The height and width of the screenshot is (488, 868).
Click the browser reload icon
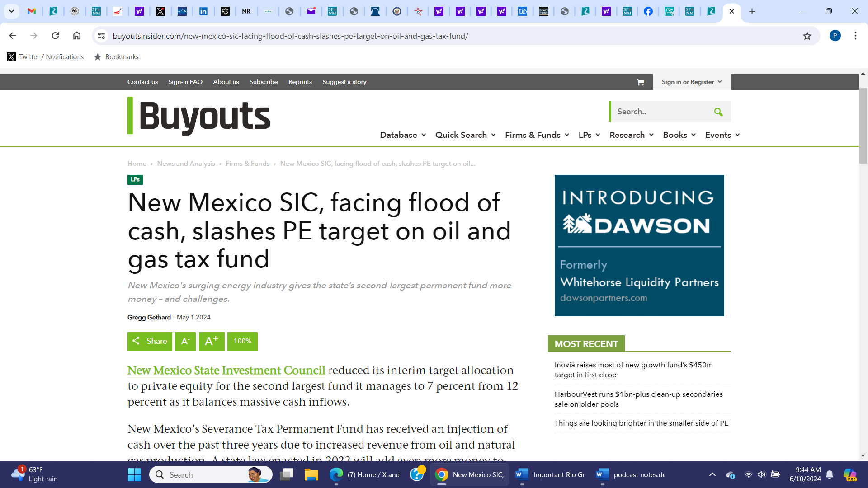click(x=55, y=36)
